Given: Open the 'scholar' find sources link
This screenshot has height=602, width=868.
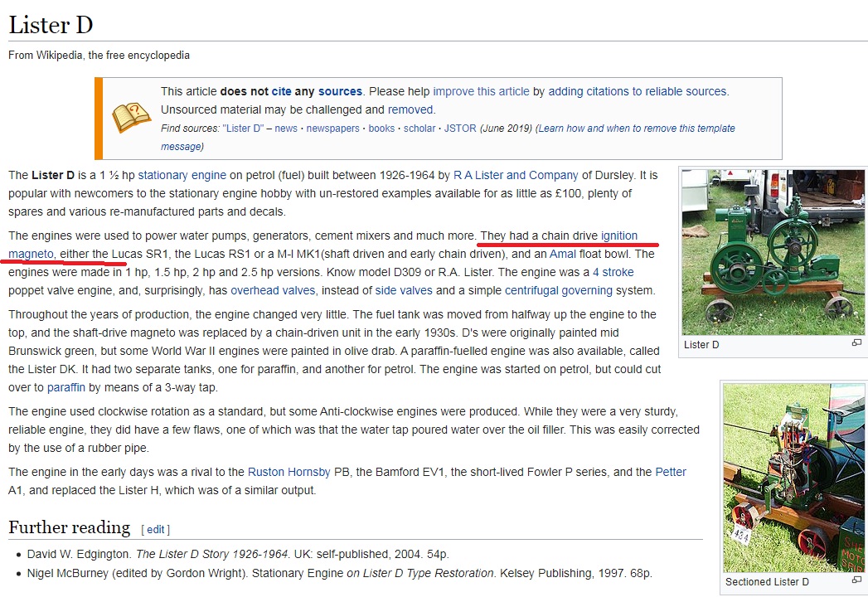Looking at the screenshot, I should click(x=419, y=129).
